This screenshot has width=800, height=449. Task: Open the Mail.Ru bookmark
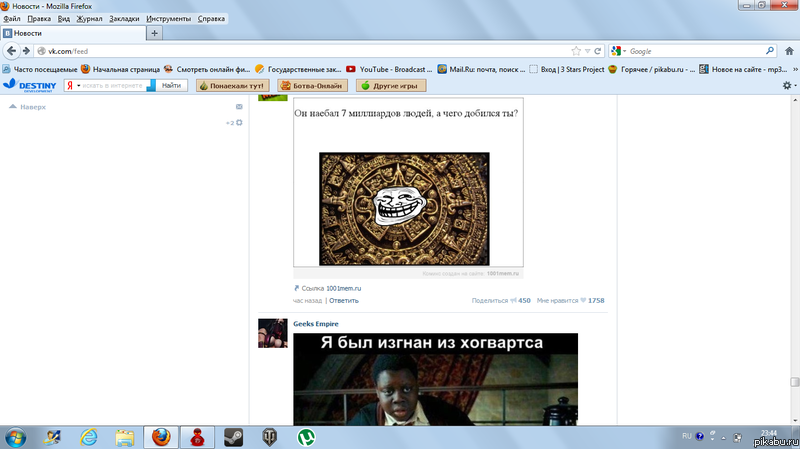point(481,69)
